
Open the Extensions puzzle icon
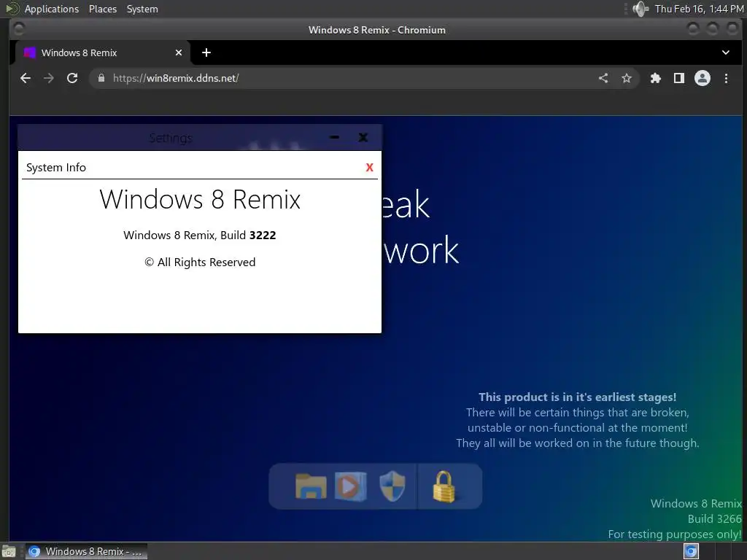[656, 78]
